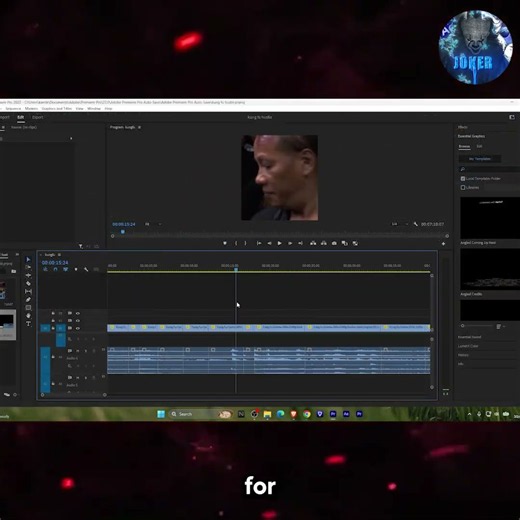Select the Slip tool
Image resolution: width=520 pixels, height=520 pixels.
28,291
